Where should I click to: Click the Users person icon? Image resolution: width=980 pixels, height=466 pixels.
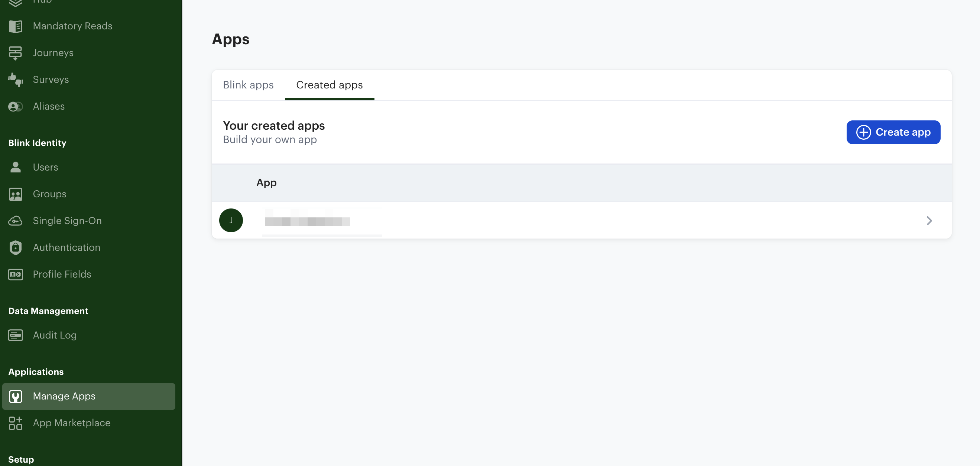[16, 167]
